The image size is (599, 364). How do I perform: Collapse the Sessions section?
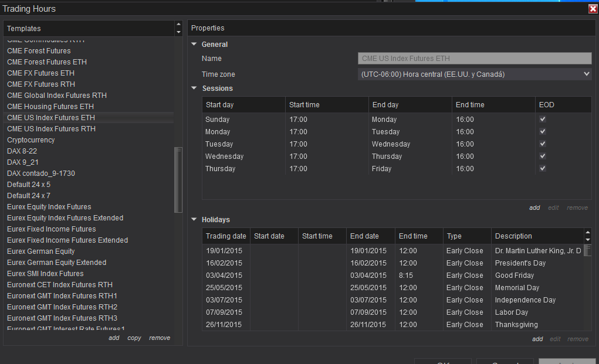(x=194, y=89)
